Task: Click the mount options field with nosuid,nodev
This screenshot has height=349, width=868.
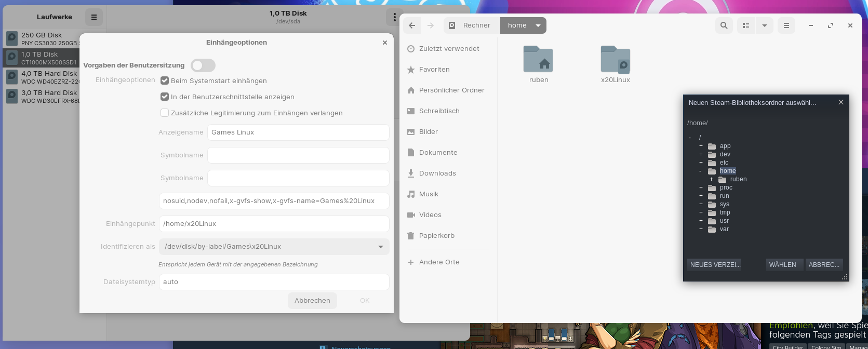Action: [274, 201]
